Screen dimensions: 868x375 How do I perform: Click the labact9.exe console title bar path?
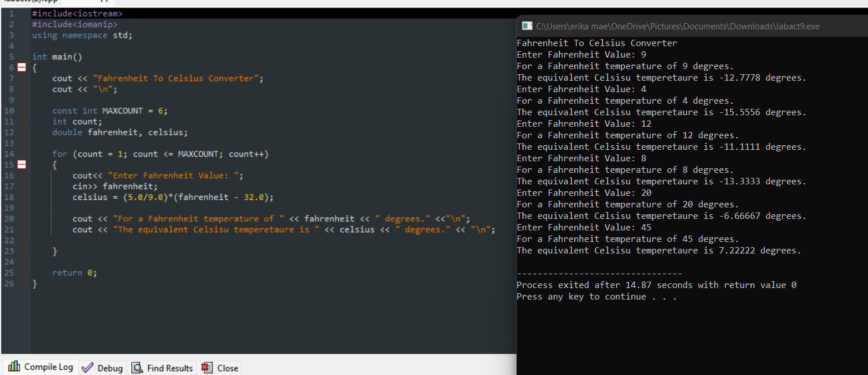click(677, 26)
